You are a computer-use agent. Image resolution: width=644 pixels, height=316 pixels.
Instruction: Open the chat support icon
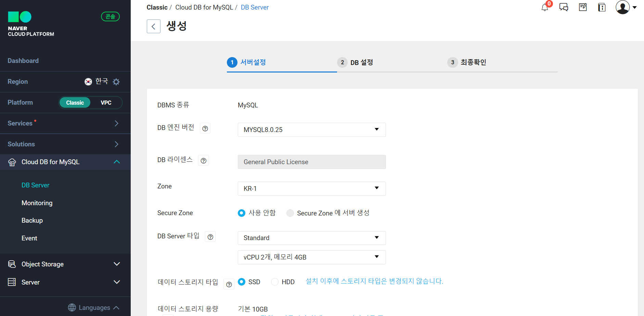564,7
